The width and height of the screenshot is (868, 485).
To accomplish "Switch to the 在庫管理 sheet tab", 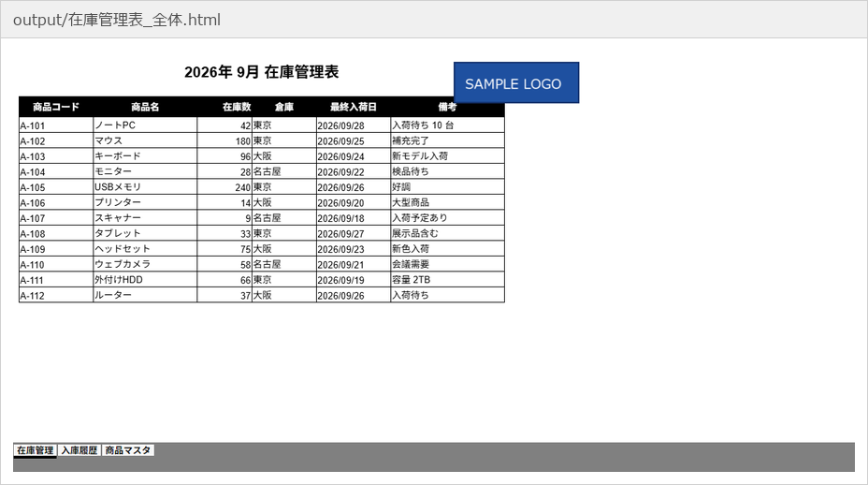I will 35,450.
